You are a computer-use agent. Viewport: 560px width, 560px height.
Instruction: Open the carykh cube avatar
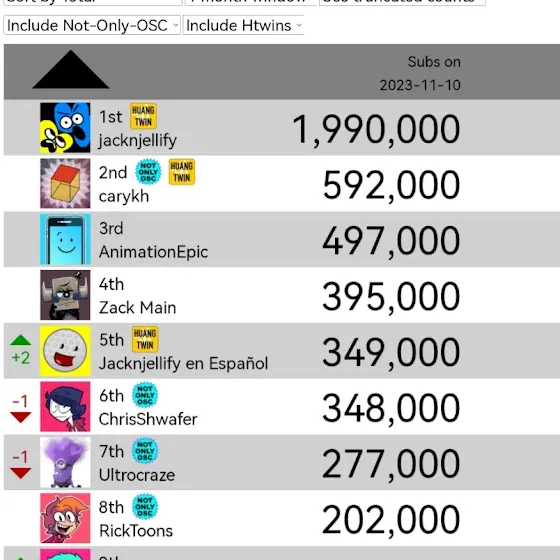point(65,183)
